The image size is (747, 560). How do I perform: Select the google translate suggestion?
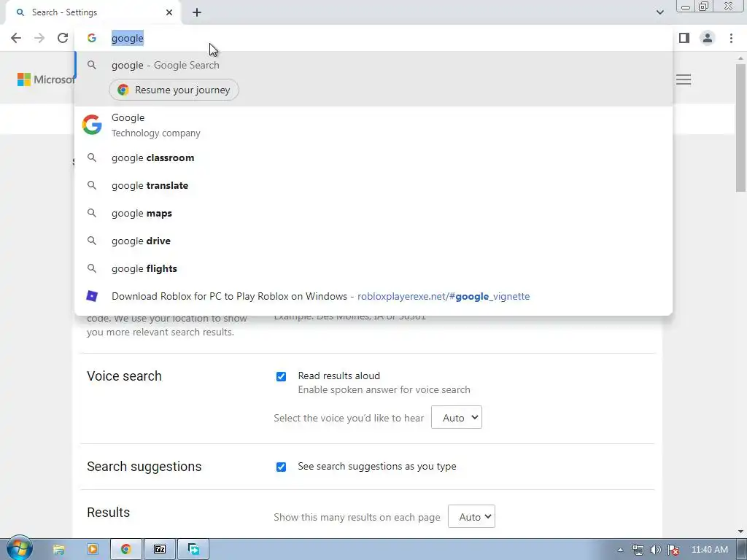tap(373, 186)
